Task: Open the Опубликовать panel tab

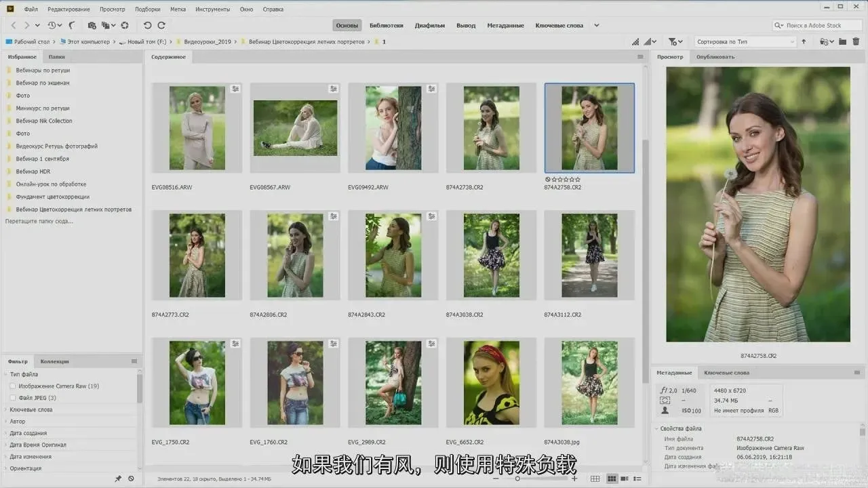Action: [715, 57]
